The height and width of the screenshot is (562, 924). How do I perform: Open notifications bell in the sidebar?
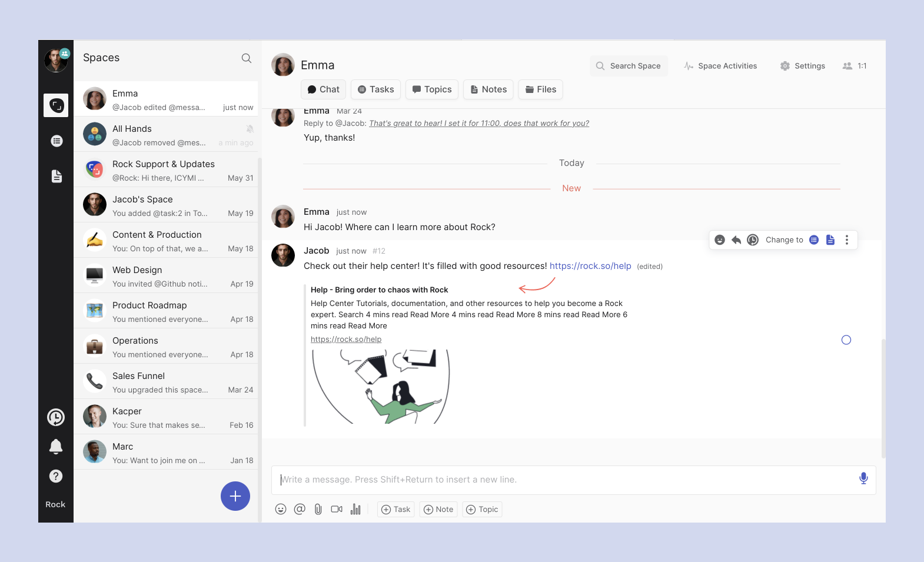(56, 447)
